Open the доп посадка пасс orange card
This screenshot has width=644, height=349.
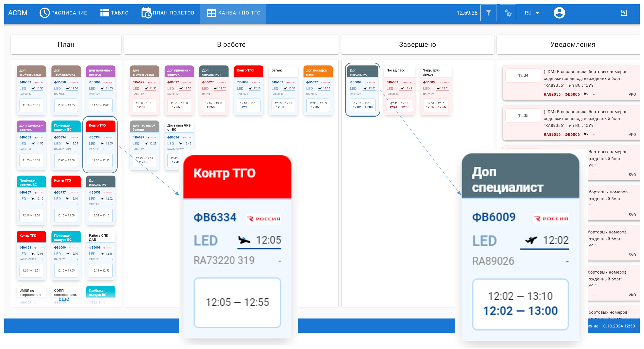[x=318, y=90]
